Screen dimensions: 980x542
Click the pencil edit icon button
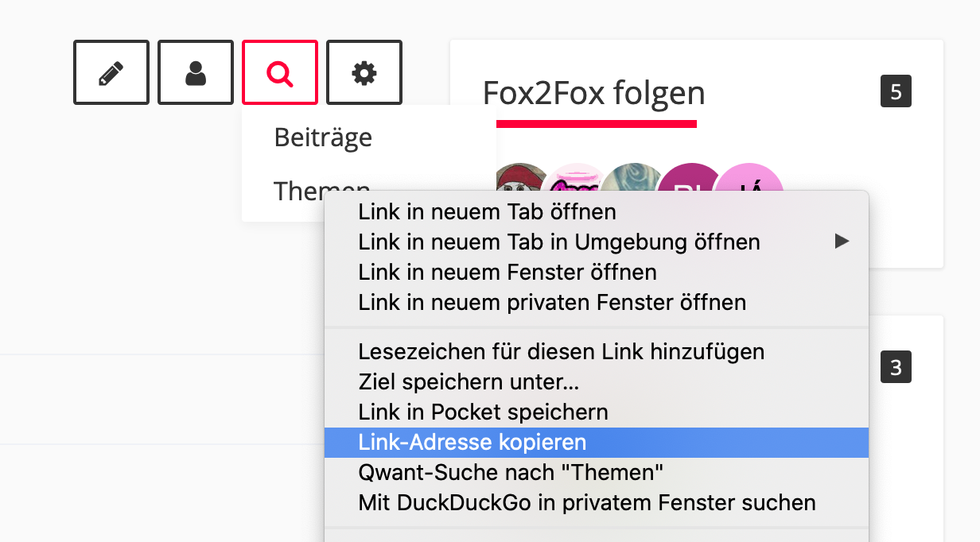pyautogui.click(x=111, y=73)
